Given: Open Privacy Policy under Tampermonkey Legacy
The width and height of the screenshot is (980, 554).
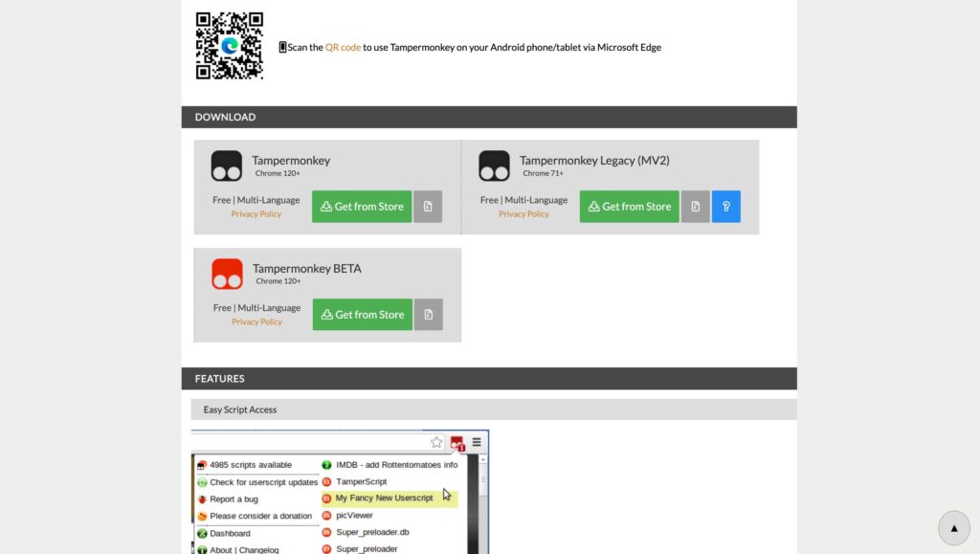Looking at the screenshot, I should point(523,214).
